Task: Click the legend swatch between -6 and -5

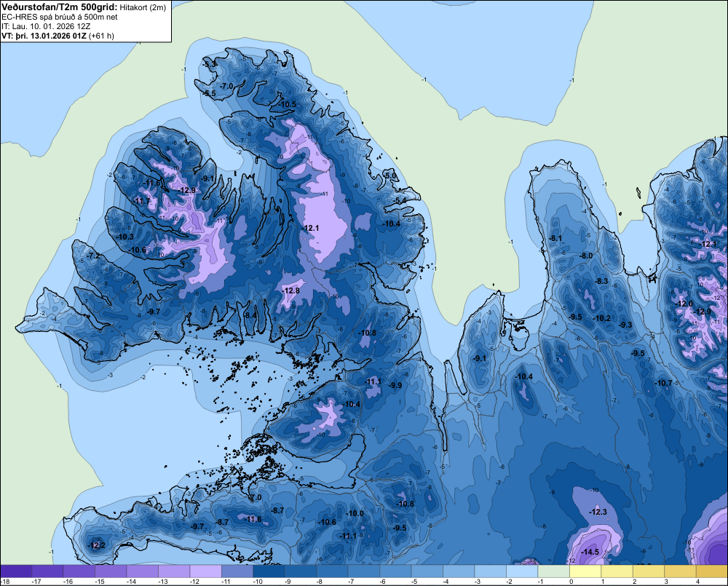Action: 395,571
